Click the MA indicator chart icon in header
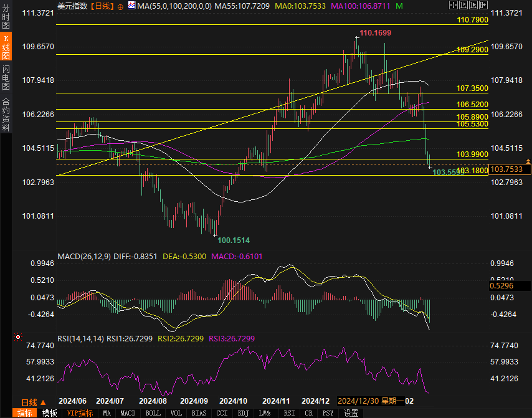Viewport: 532px width, 418px height. (131, 6)
